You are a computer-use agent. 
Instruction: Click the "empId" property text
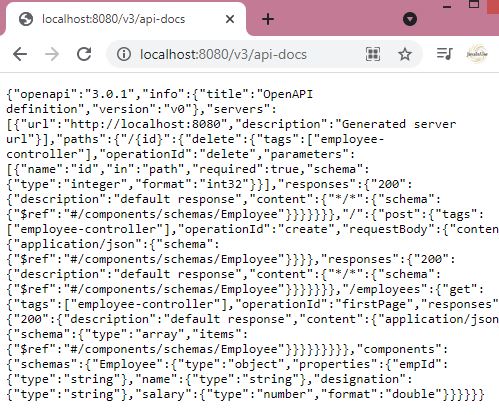pyautogui.click(x=414, y=364)
